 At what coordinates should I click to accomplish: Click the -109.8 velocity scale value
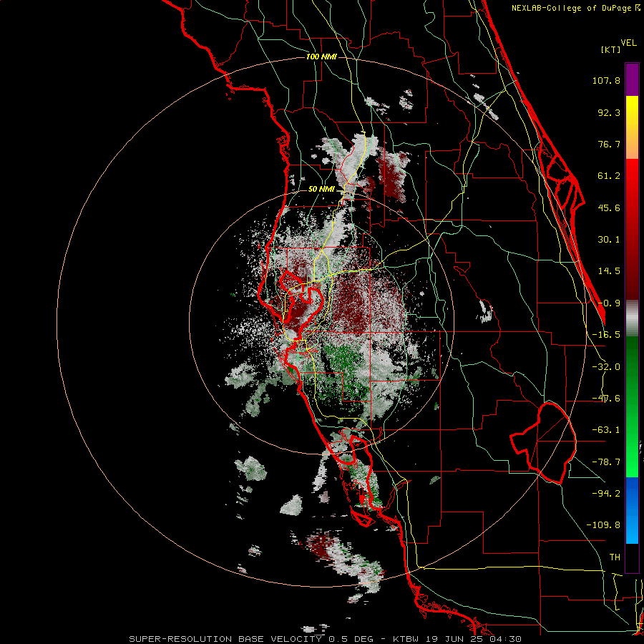(603, 525)
